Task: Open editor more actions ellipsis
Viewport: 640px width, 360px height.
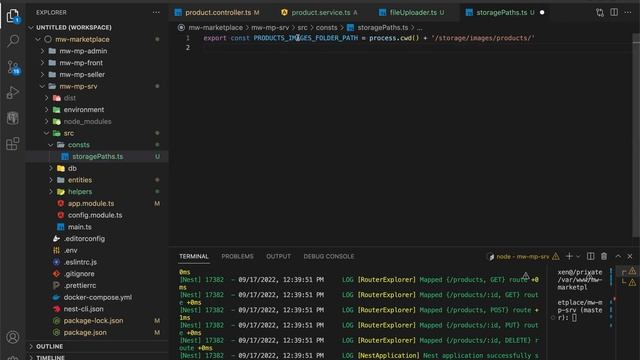Action: point(628,13)
